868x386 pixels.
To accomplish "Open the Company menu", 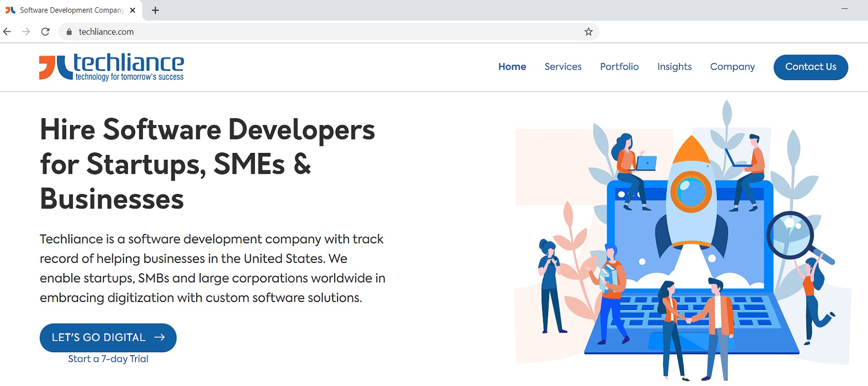I will click(732, 67).
